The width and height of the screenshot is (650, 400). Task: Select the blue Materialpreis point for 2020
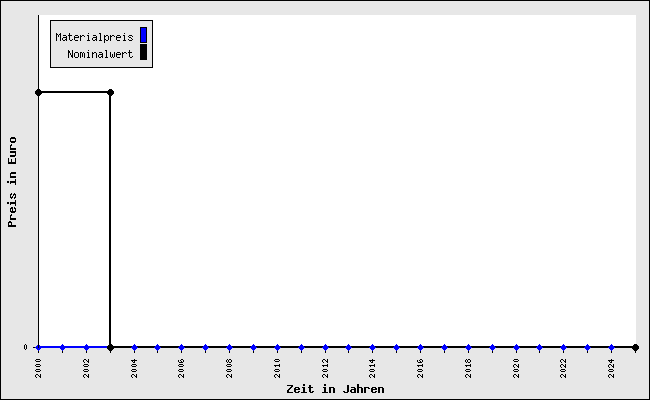[516, 347]
